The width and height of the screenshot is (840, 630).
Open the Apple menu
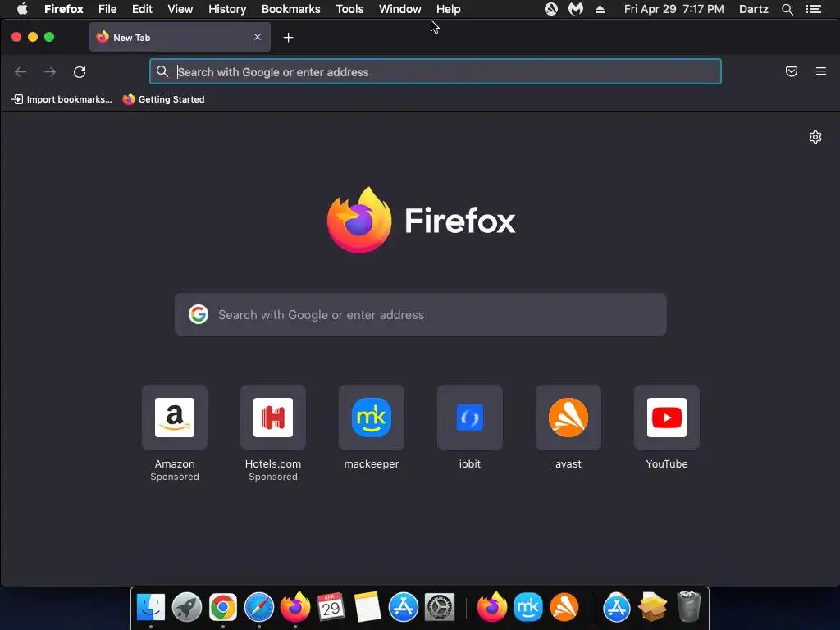pos(22,9)
